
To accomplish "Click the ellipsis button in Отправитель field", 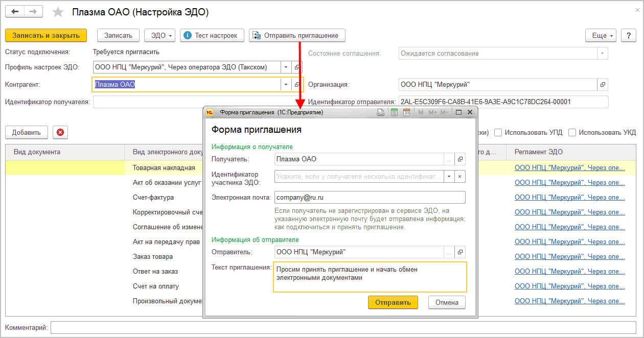I will click(449, 252).
